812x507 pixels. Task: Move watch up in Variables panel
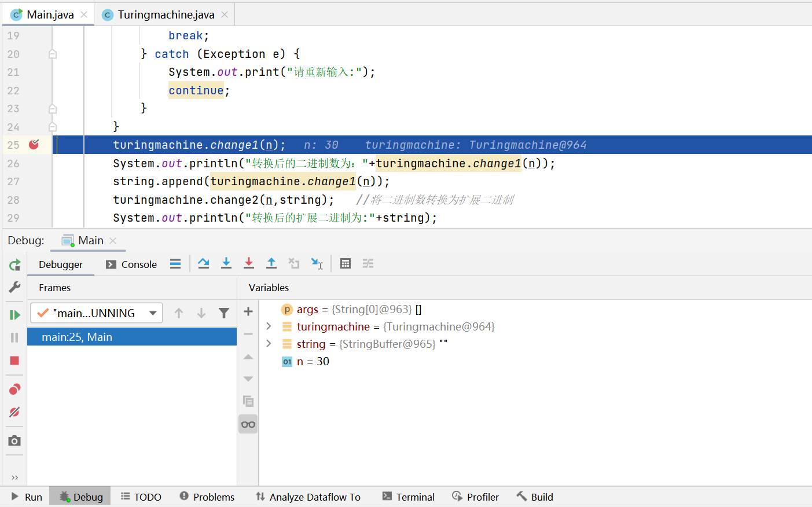[248, 357]
